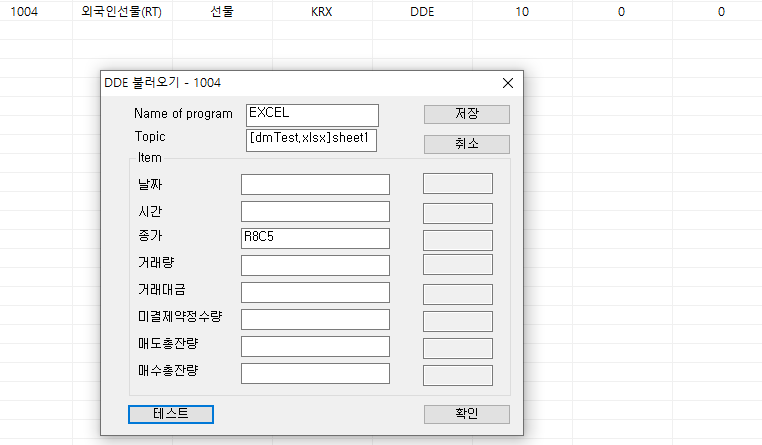Image resolution: width=762 pixels, height=445 pixels.
Task: Click the 시간 input field
Action: [315, 211]
